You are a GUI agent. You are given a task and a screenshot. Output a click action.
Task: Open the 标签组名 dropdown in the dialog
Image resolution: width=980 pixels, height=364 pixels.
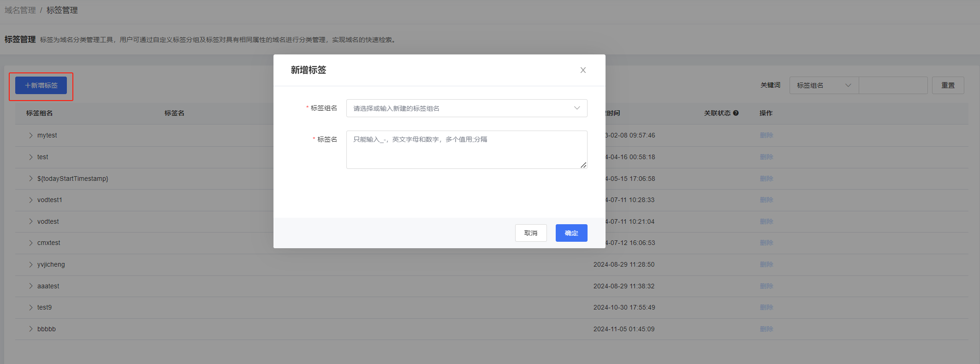pos(467,108)
